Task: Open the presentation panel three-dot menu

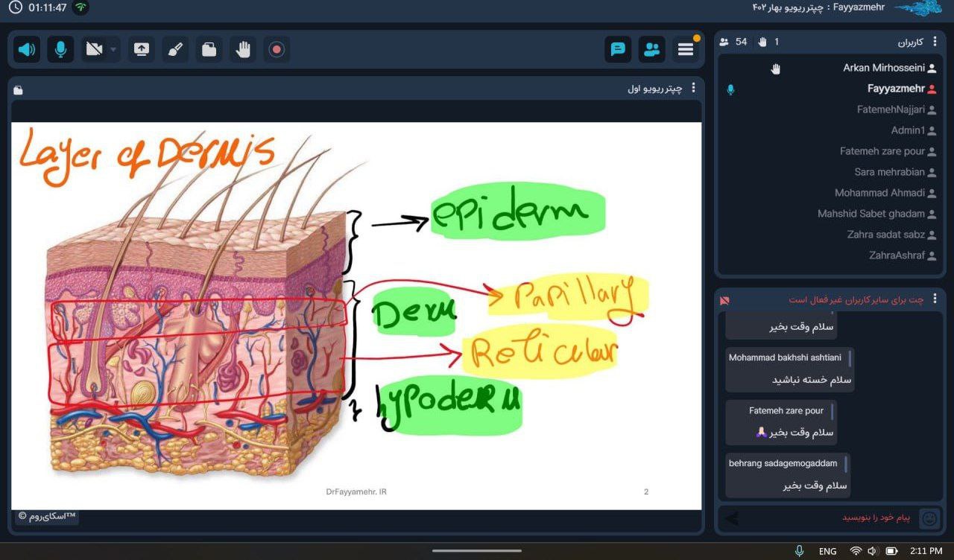Action: click(x=694, y=88)
